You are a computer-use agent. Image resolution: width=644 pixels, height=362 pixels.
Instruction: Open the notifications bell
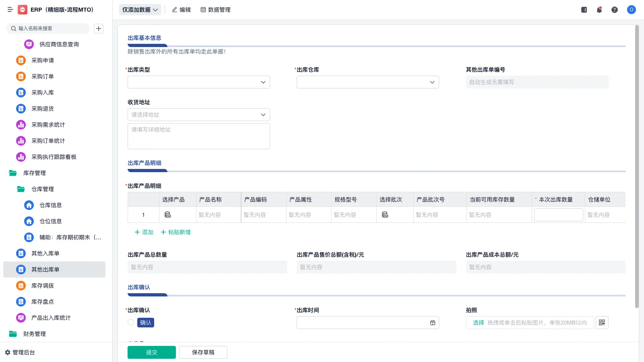tap(599, 10)
